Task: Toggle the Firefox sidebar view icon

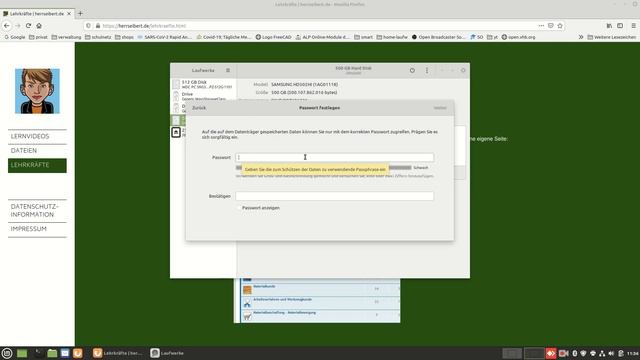Action: [620, 25]
